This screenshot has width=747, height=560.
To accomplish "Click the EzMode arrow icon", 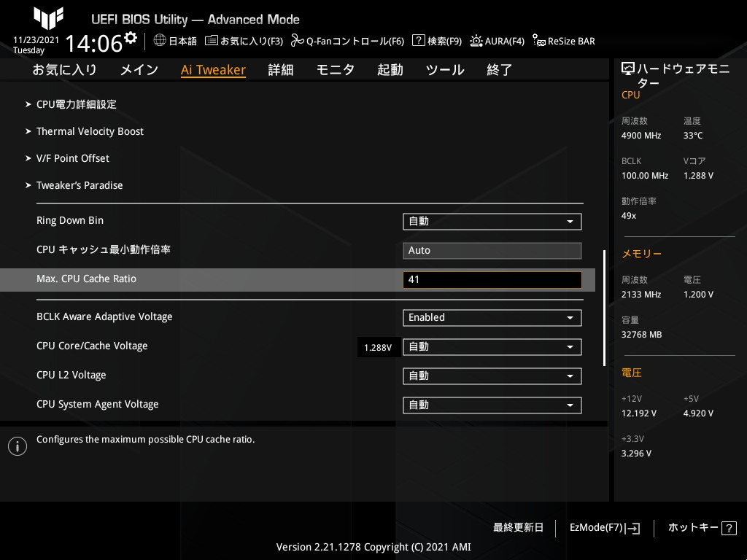I will click(x=632, y=528).
